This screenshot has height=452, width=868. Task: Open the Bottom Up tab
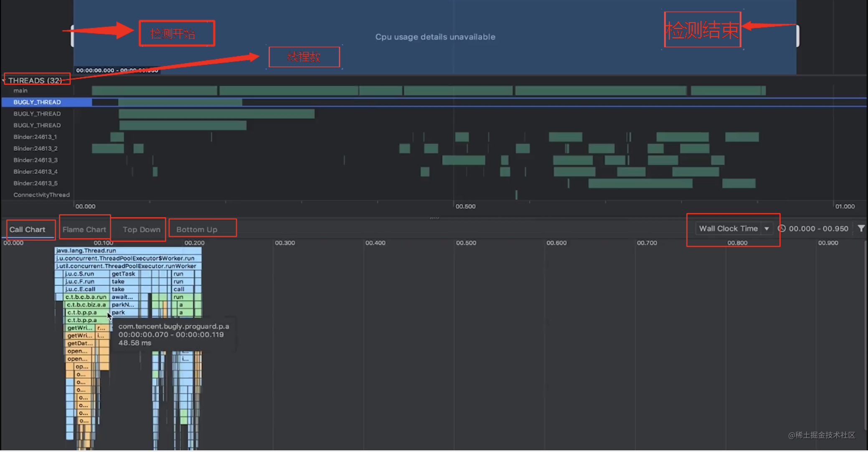click(x=197, y=229)
